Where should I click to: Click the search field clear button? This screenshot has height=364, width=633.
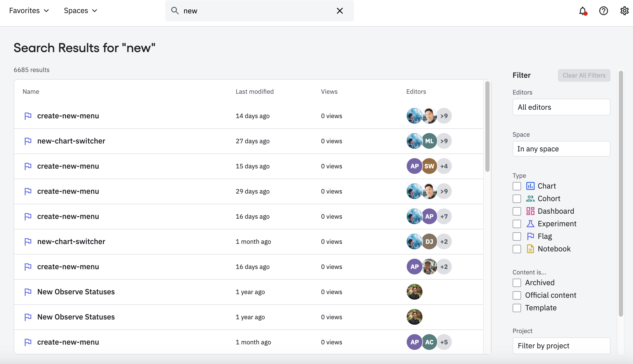point(340,10)
